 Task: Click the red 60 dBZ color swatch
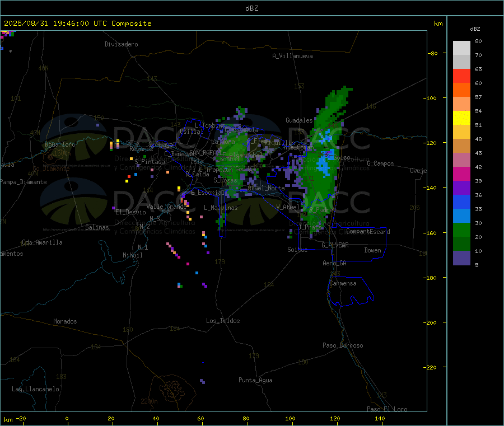461,76
